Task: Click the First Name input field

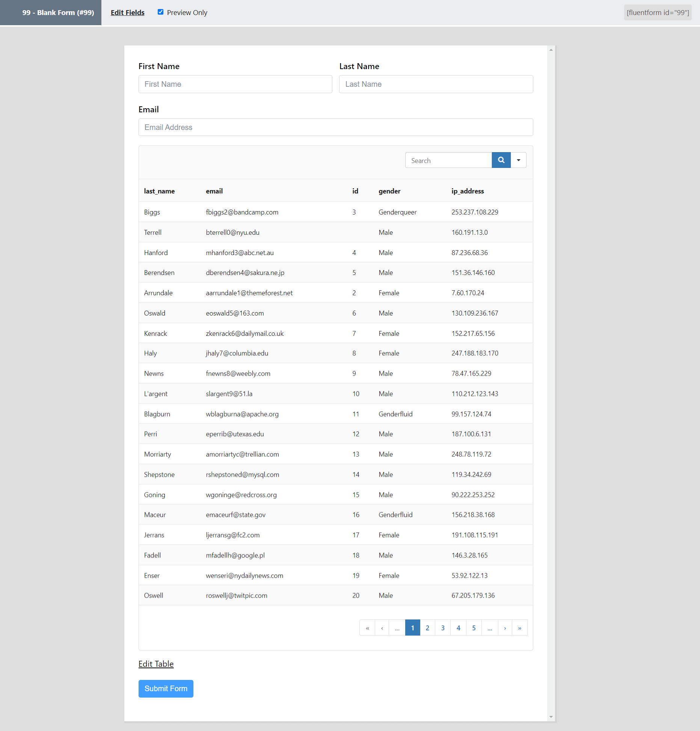Action: click(x=235, y=84)
